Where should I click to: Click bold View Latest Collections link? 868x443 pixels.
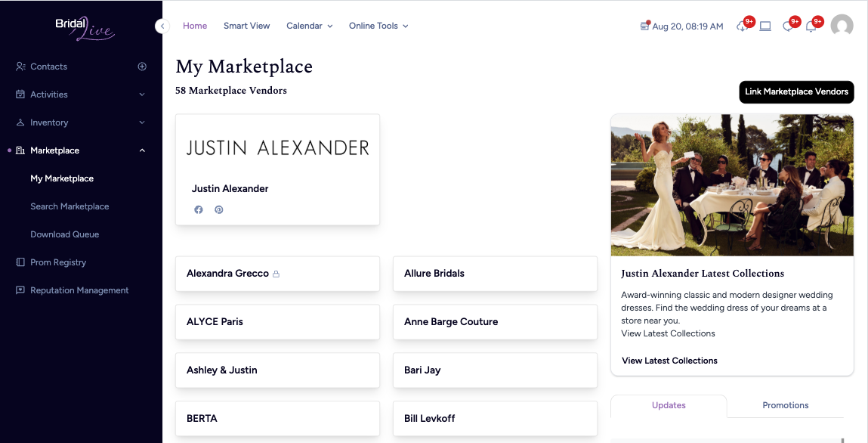[669, 361]
